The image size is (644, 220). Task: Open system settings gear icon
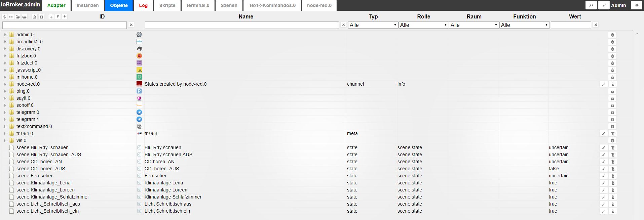tap(637, 5)
